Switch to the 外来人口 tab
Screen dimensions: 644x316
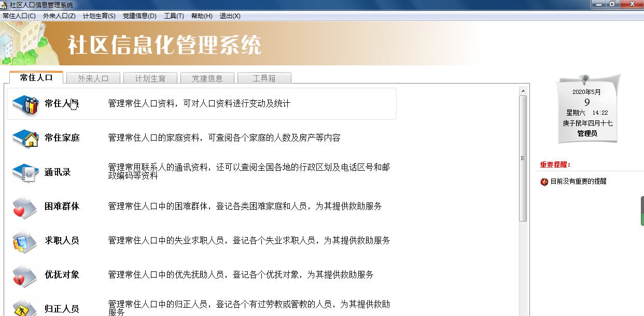[x=93, y=78]
